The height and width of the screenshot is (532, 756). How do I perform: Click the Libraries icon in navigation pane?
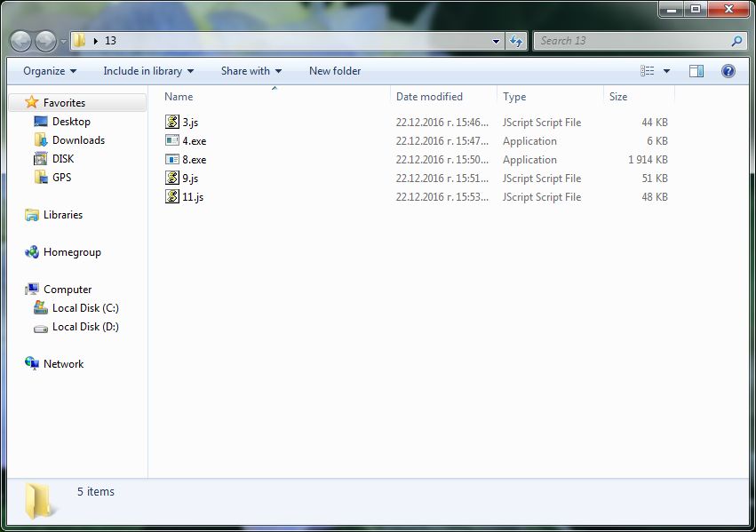(32, 215)
